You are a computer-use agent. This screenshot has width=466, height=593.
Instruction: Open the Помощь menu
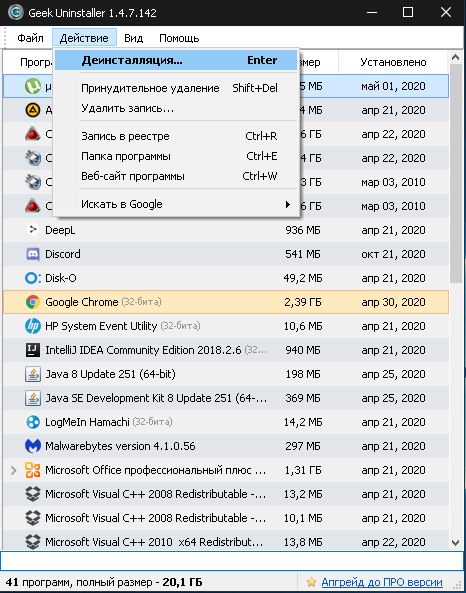click(x=179, y=38)
